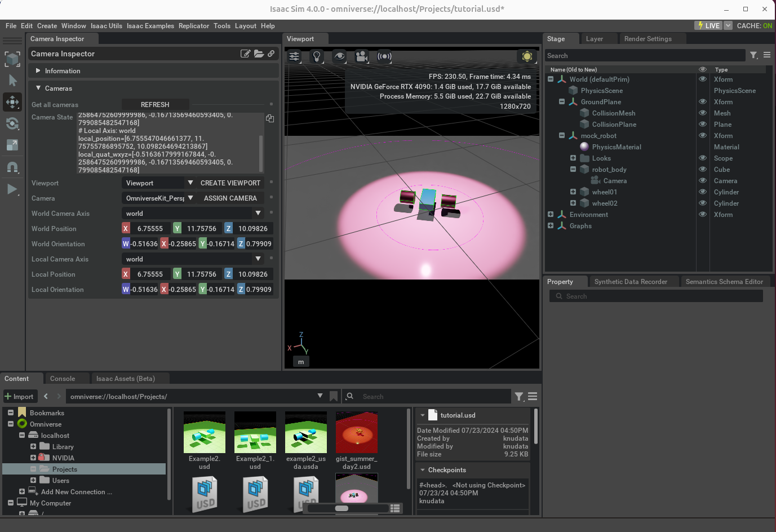Click select mode cube icon in toolbar
776x532 pixels.
pos(12,59)
